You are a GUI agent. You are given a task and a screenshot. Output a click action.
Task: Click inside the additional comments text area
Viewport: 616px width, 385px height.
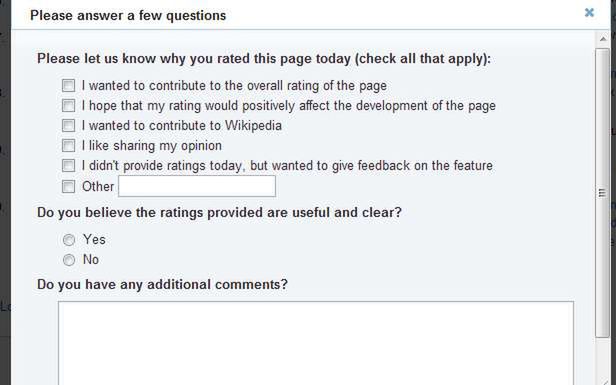[x=316, y=343]
